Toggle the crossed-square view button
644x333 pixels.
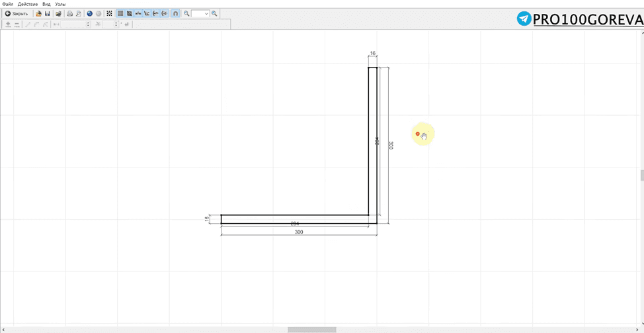pos(130,13)
